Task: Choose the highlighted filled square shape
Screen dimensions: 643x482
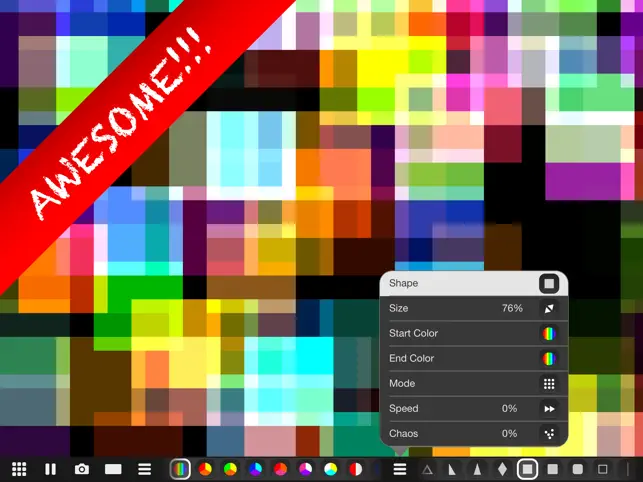Action: coord(527,469)
